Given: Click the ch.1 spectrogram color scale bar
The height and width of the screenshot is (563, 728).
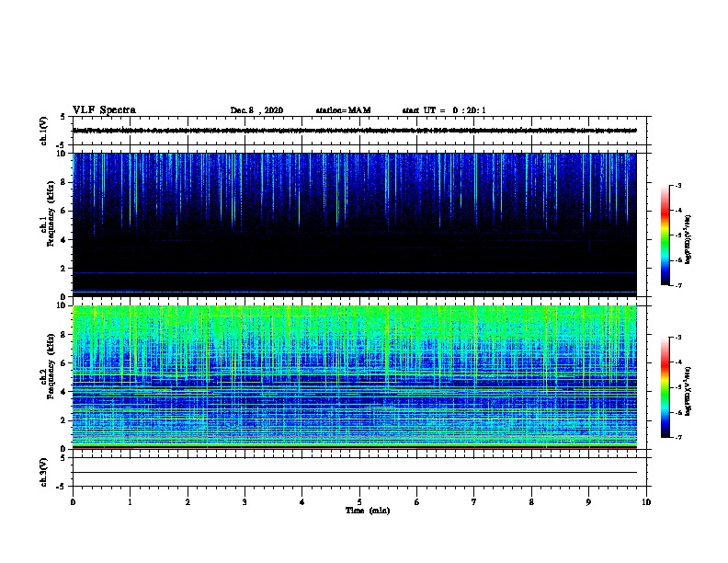Looking at the screenshot, I should 665,236.
